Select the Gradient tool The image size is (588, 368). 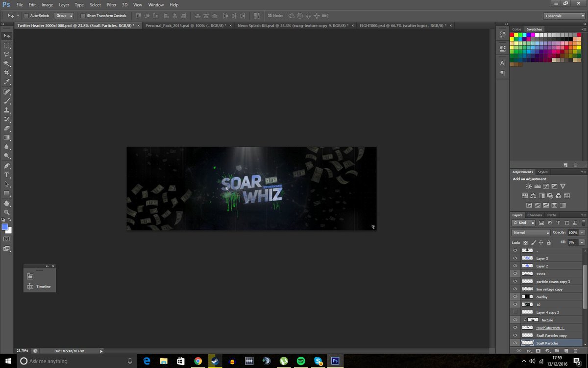point(7,137)
